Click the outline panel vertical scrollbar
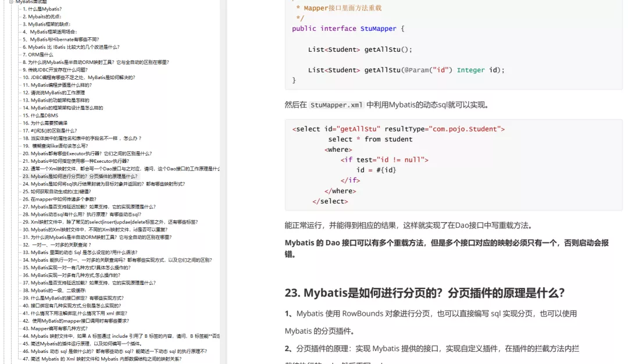 coord(223,182)
